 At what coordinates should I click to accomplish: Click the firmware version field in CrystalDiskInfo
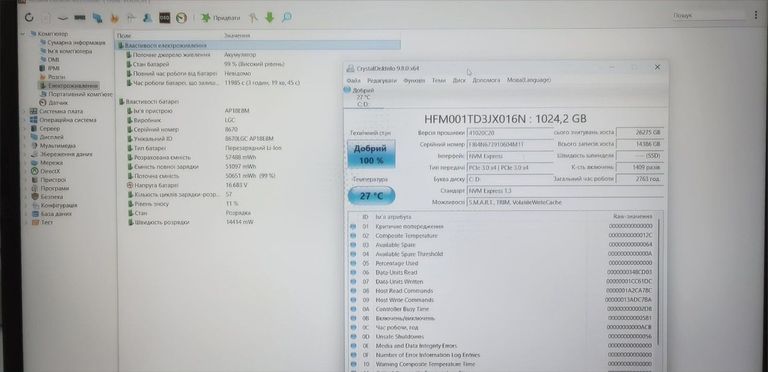coord(510,133)
